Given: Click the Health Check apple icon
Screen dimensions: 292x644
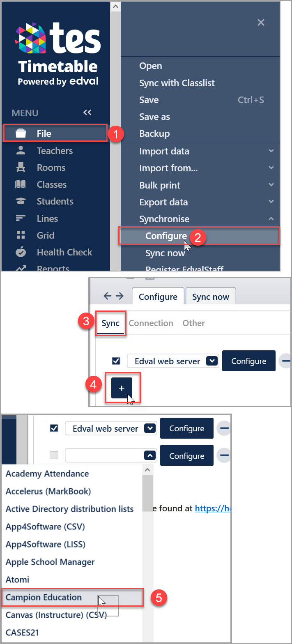Looking at the screenshot, I should pos(21,252).
